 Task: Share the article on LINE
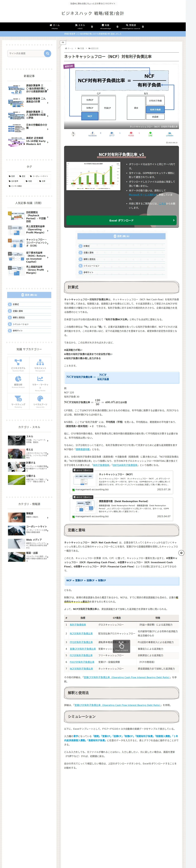151,134
